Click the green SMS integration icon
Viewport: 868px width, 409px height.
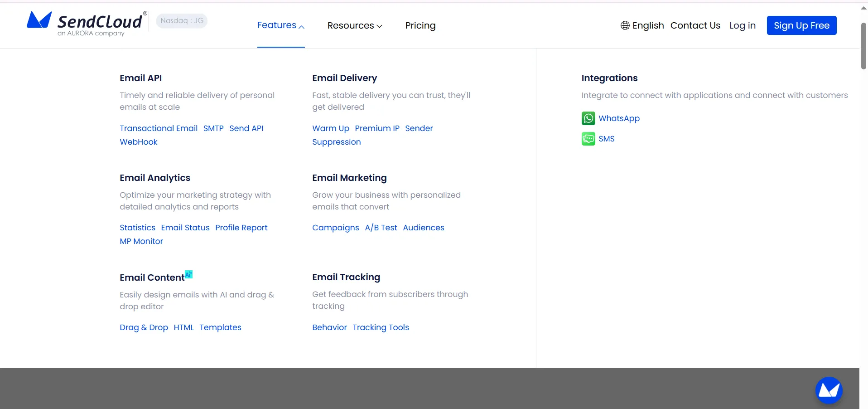(588, 139)
